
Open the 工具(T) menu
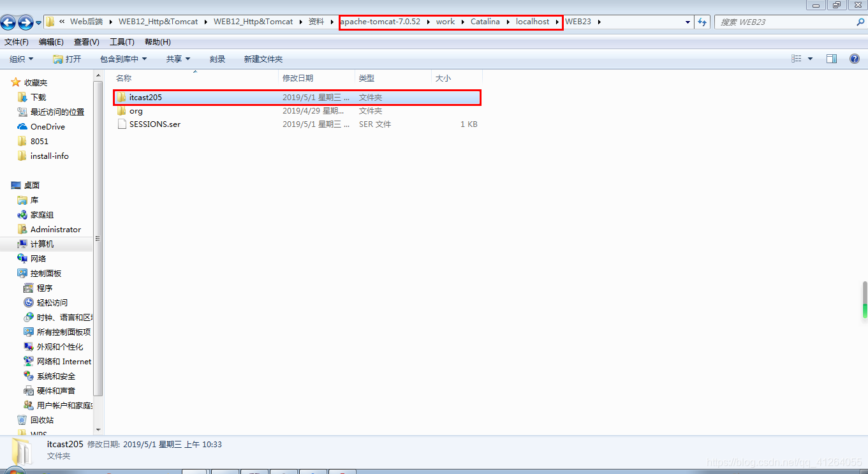(x=122, y=42)
